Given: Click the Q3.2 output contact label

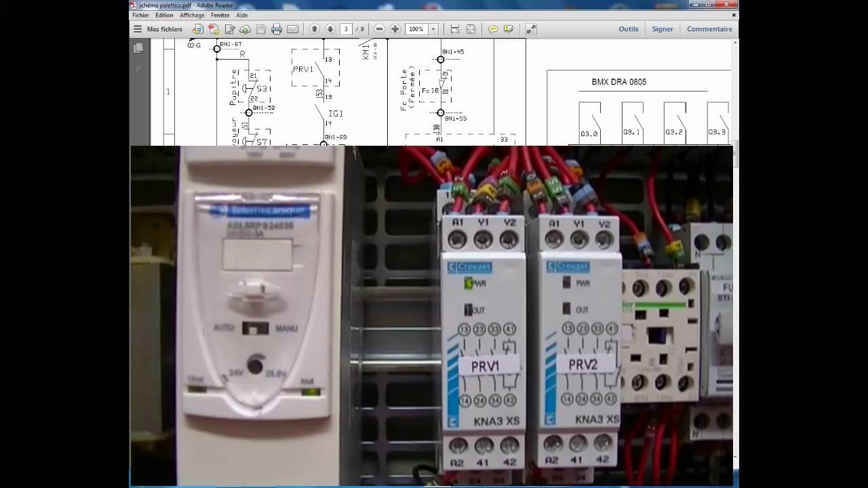Looking at the screenshot, I should tap(674, 132).
